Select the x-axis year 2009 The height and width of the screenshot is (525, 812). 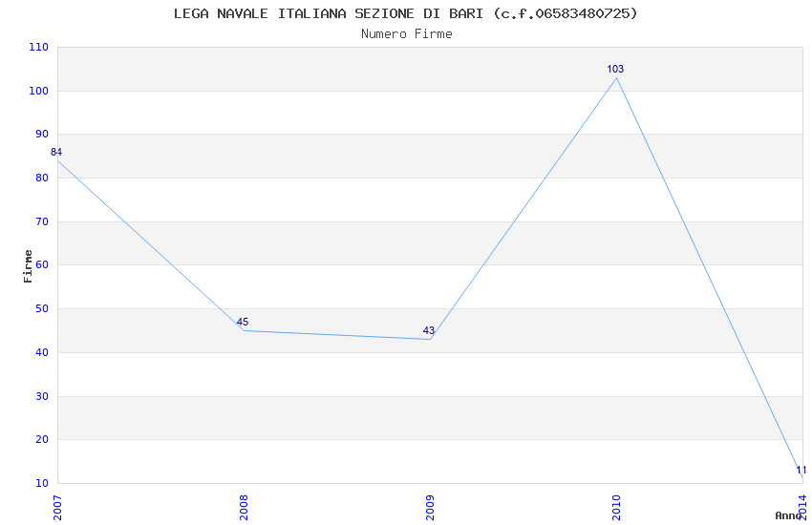pyautogui.click(x=430, y=508)
